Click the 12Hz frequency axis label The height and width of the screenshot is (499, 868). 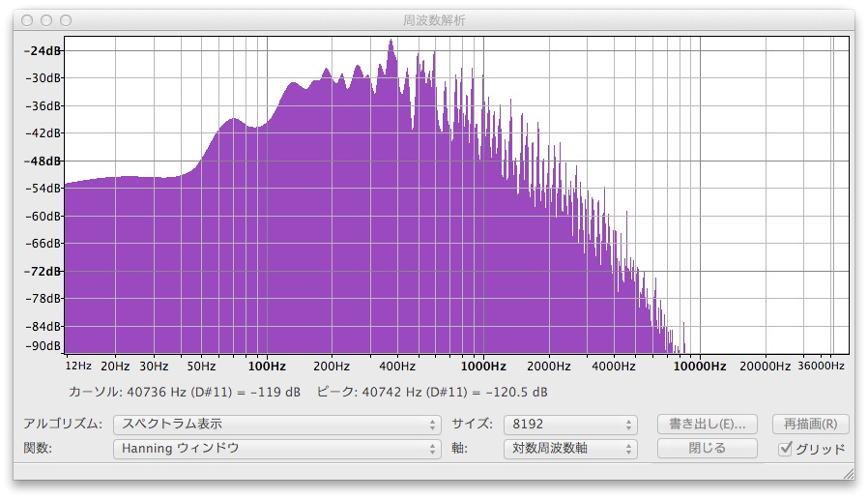78,367
